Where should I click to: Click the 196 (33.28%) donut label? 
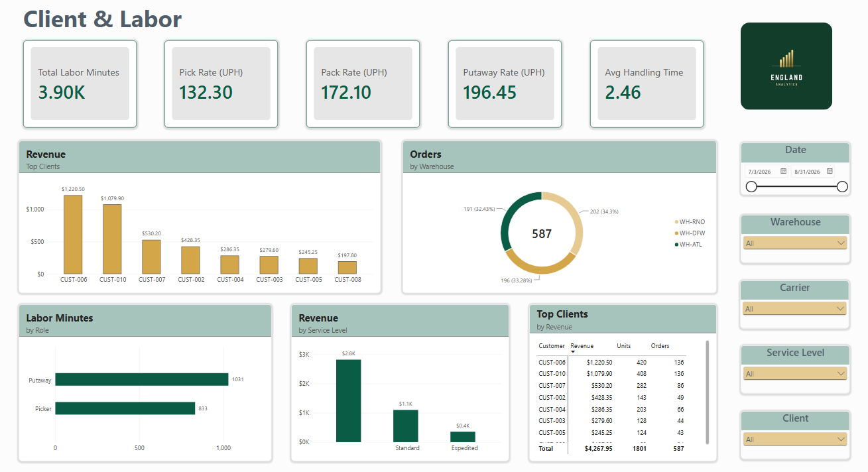(x=517, y=280)
